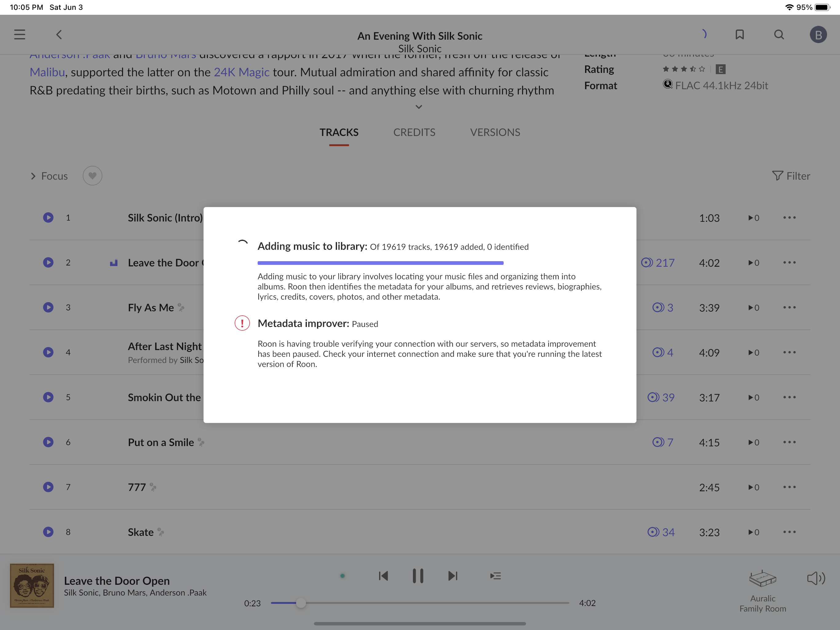Open the 24K Magic link

241,72
